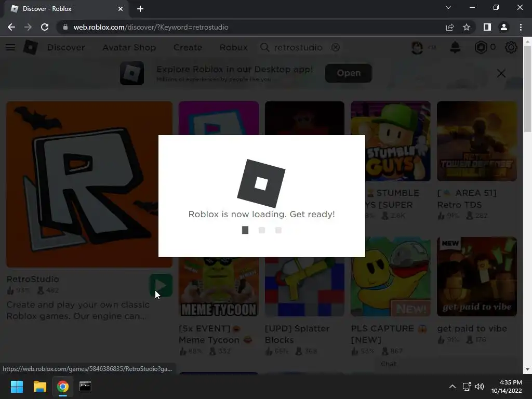Viewport: 532px width, 399px height.
Task: Click the [UPD] Splatter Blocks title
Action: pyautogui.click(x=297, y=334)
